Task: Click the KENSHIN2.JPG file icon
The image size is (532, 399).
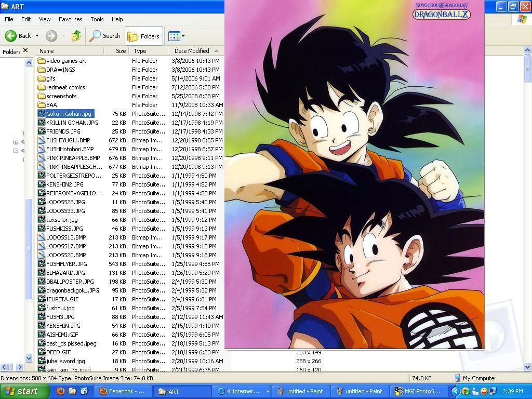Action: (x=42, y=184)
